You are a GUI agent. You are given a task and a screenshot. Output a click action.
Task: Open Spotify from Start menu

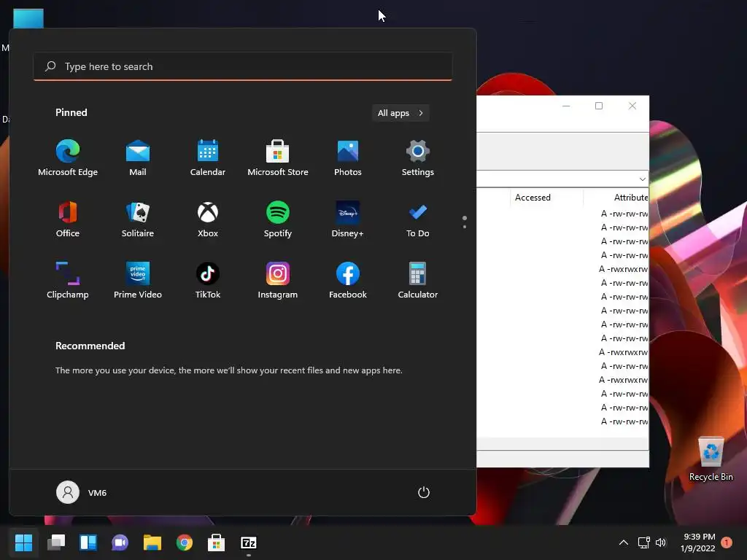(x=278, y=219)
